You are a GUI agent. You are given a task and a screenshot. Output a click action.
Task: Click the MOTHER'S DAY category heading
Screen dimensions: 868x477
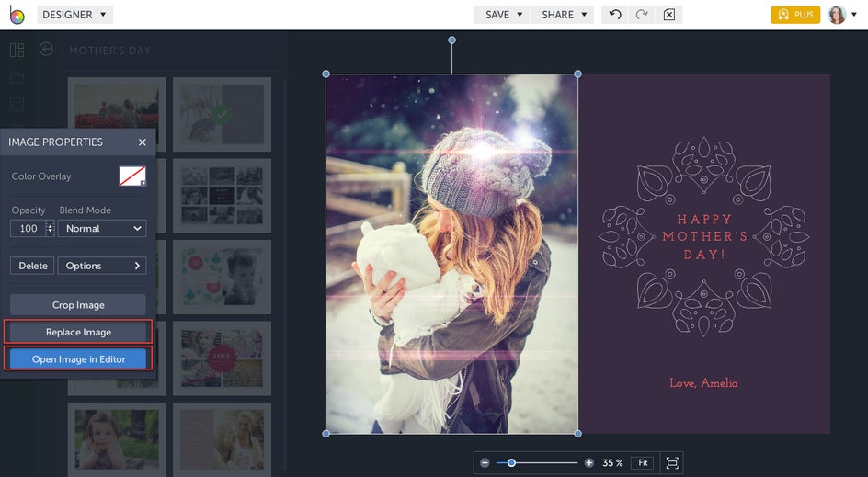pos(109,51)
